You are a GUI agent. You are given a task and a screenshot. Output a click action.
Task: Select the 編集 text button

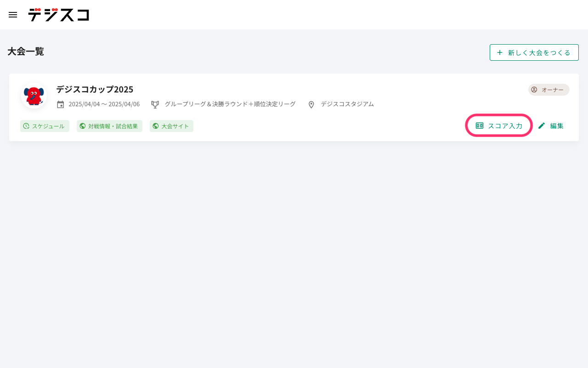click(x=557, y=126)
